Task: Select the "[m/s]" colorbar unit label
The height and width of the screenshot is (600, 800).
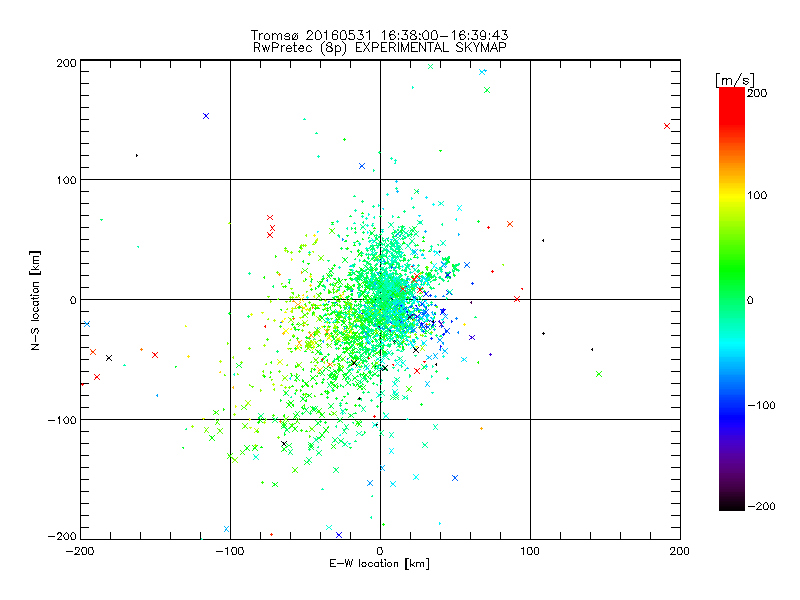Action: 735,80
